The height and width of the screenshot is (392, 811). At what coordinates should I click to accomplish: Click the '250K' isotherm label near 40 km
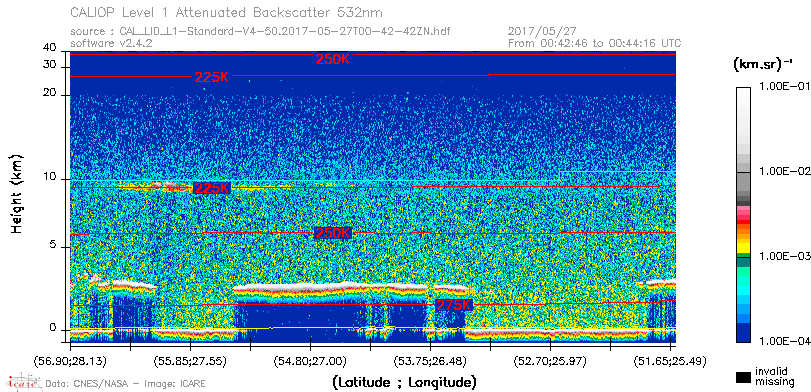[x=333, y=59]
